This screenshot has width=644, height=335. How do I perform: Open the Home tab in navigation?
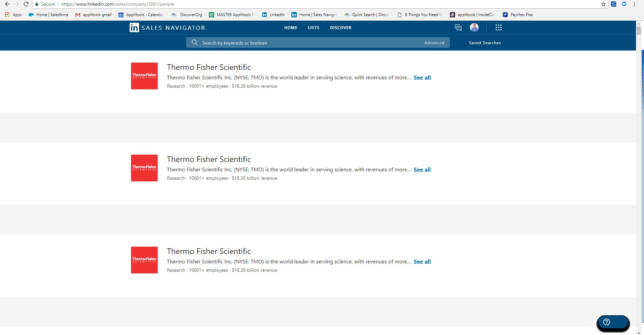point(290,28)
